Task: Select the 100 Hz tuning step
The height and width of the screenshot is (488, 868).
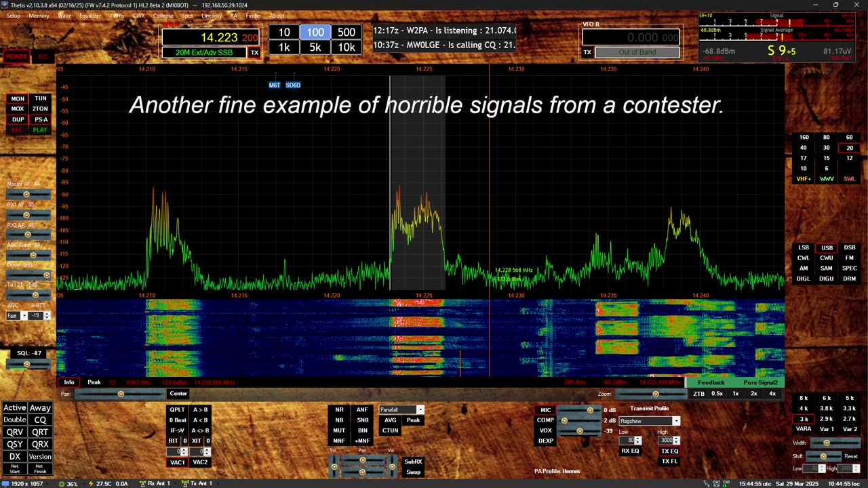Action: coord(315,32)
